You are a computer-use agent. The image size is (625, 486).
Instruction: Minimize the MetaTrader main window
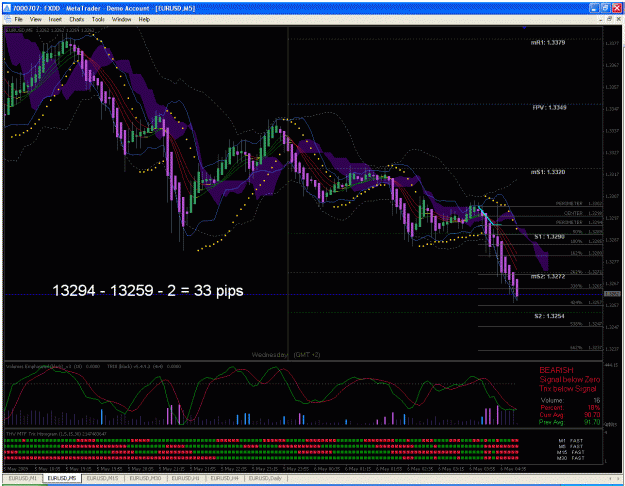(594, 8)
